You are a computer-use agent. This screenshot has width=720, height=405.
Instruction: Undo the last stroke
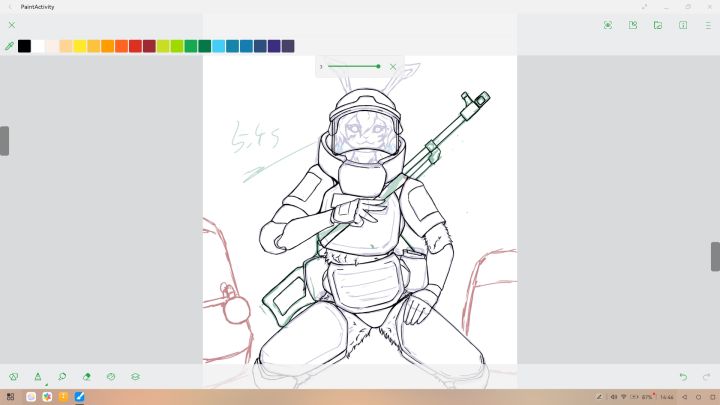point(683,377)
